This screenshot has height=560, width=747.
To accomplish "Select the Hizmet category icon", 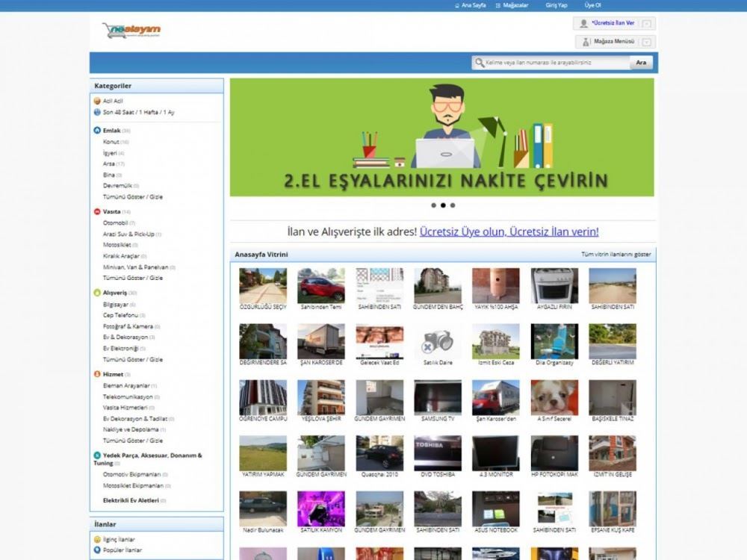I will (x=97, y=374).
